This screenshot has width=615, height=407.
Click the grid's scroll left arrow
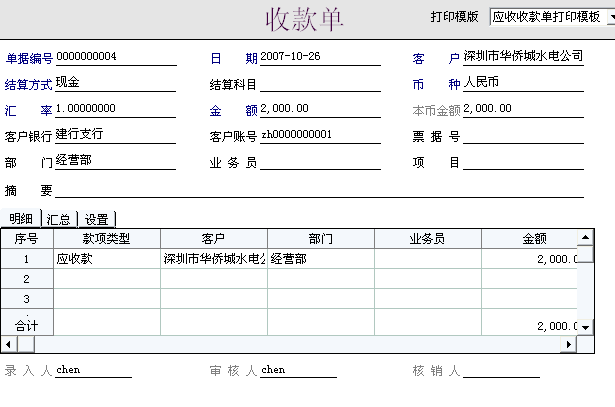coord(9,345)
